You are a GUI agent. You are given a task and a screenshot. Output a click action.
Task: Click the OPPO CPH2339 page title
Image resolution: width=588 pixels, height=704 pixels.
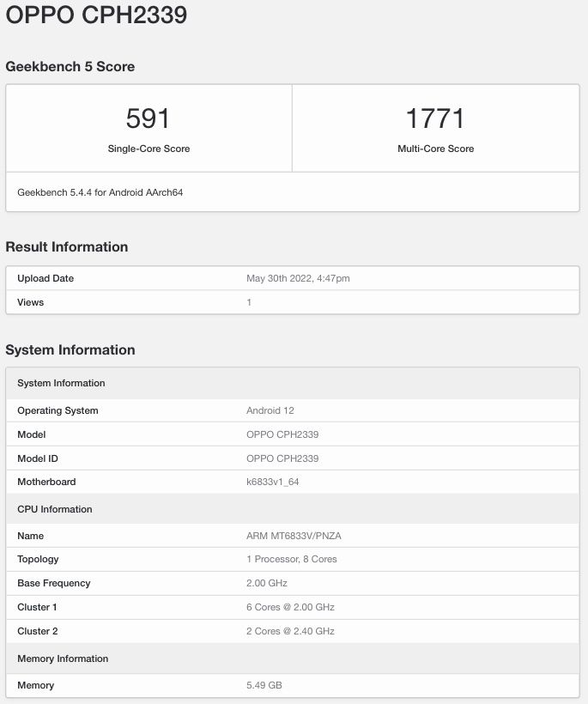(96, 15)
